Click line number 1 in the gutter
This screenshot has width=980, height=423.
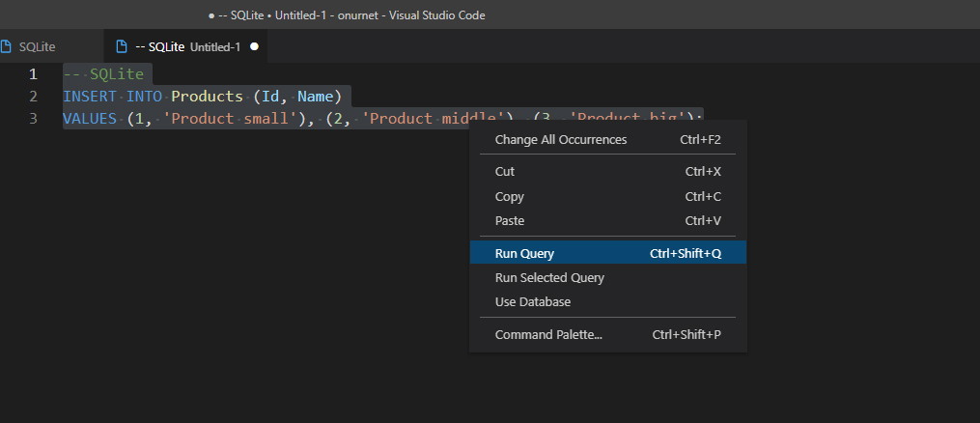(33, 74)
